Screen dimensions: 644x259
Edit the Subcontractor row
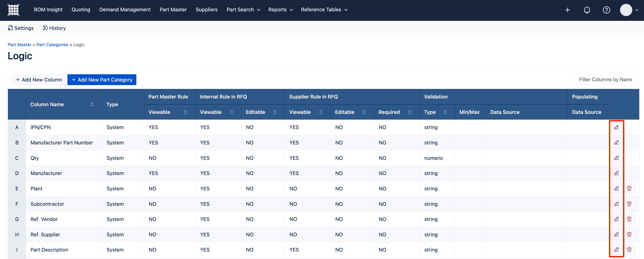pyautogui.click(x=616, y=204)
